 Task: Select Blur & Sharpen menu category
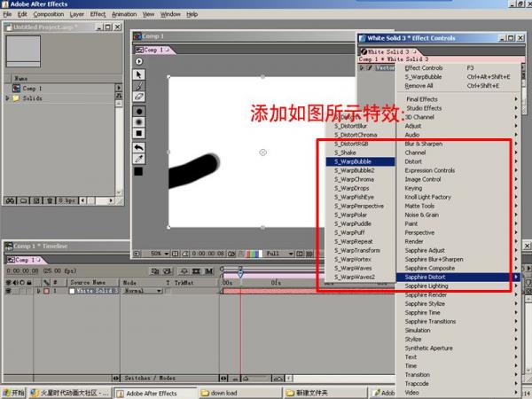tap(458, 144)
